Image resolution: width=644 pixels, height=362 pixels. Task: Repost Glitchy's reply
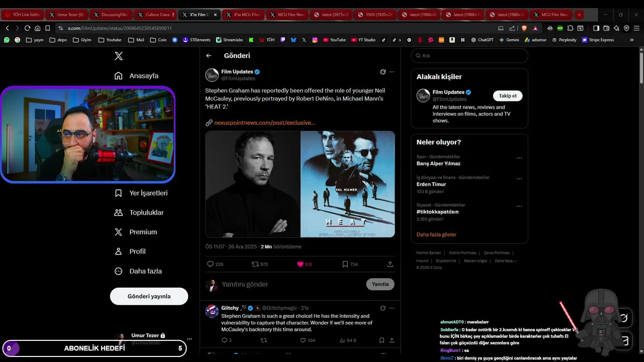[264, 340]
